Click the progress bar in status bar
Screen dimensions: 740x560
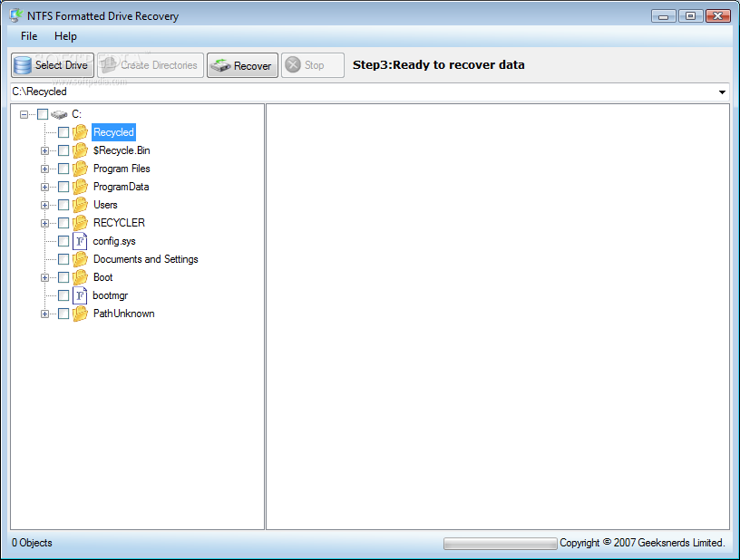pos(501,544)
